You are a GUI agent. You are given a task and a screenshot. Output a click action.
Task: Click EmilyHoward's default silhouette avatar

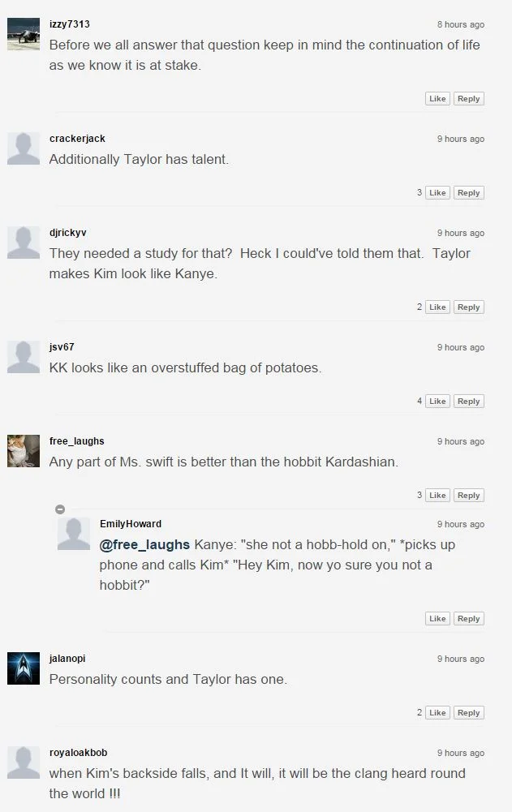(x=74, y=534)
